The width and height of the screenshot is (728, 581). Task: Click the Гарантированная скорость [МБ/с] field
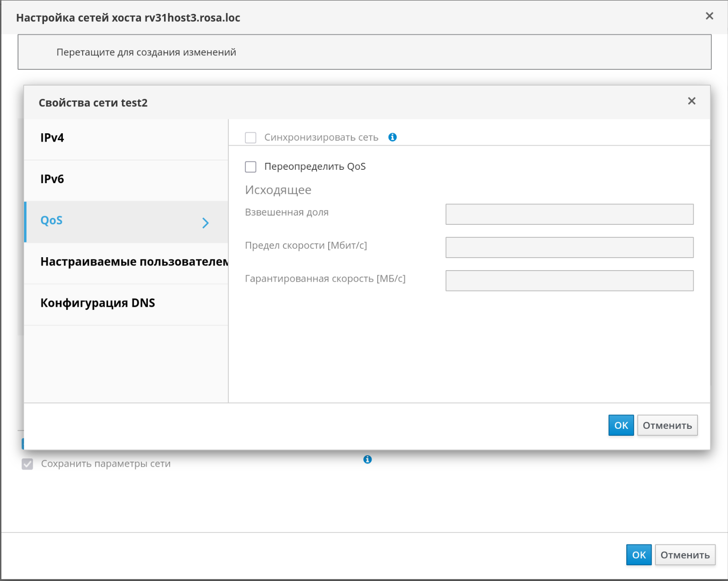569,281
